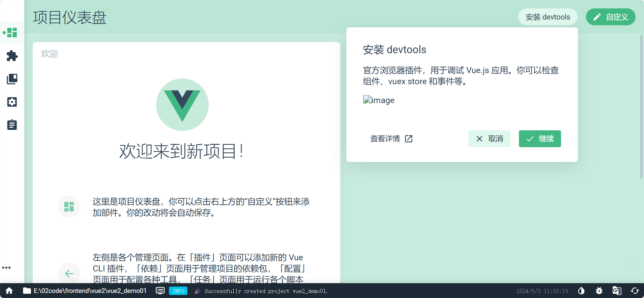644x298 pixels.
Task: Cancel with the 取消 button
Action: [x=489, y=139]
